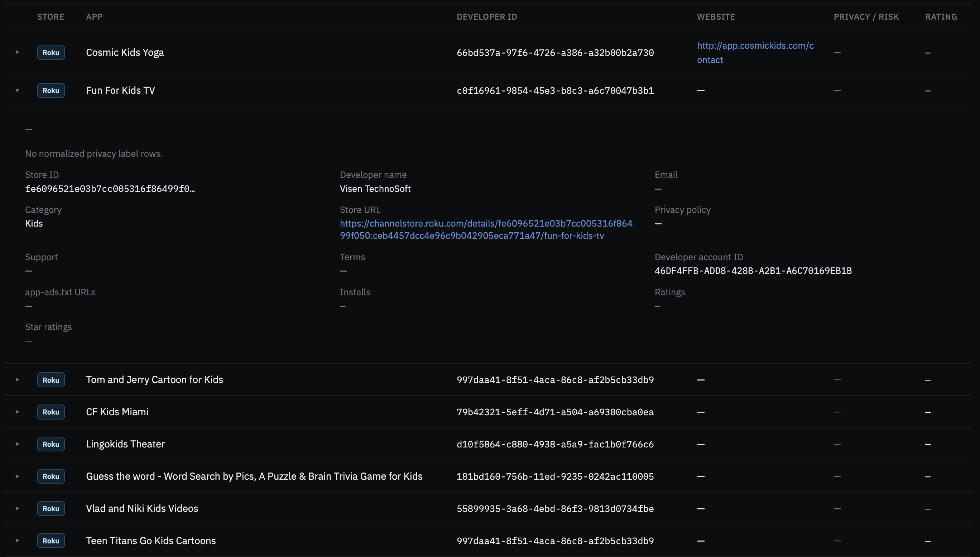980x557 pixels.
Task: Click the Roku badge for Lingokids Theater
Action: (51, 444)
